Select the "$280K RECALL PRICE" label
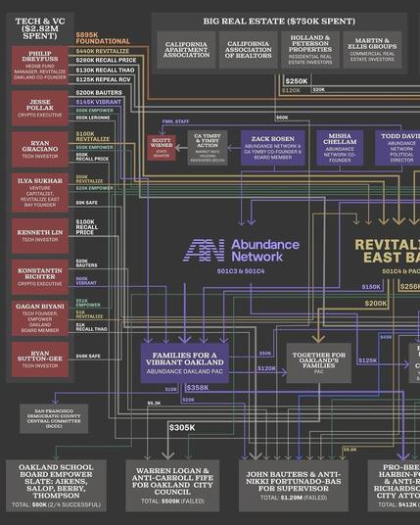The height and width of the screenshot is (525, 420). coord(106,61)
